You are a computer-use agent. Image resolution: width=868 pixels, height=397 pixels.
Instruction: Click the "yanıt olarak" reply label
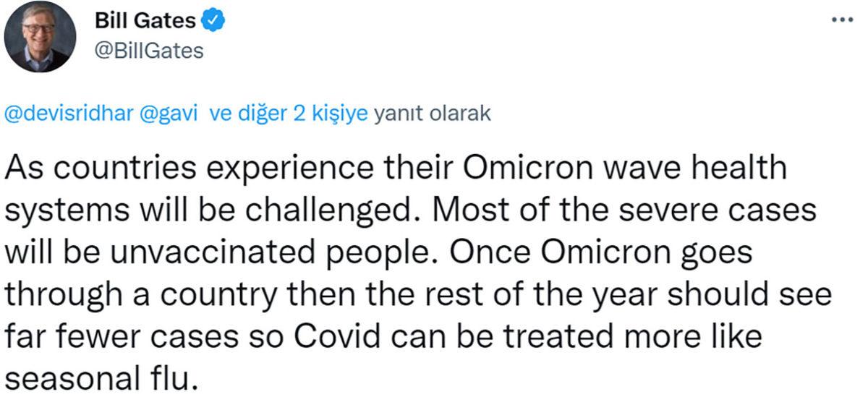coord(433,114)
